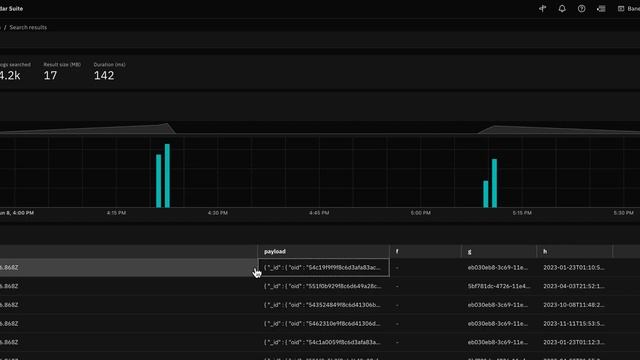Screen dimensions: 640x360
Task: Open the help question mark icon
Action: pos(582,8)
